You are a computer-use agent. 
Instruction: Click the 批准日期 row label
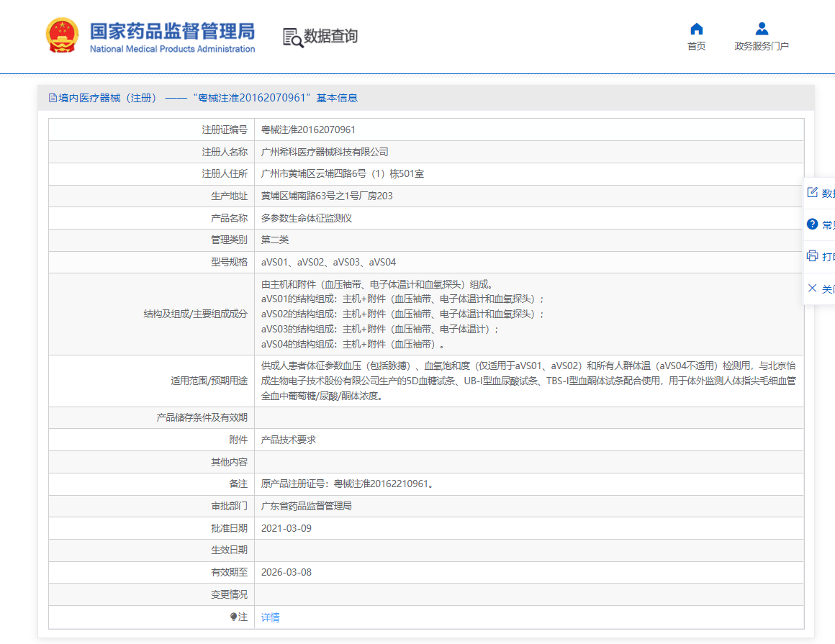coord(229,528)
